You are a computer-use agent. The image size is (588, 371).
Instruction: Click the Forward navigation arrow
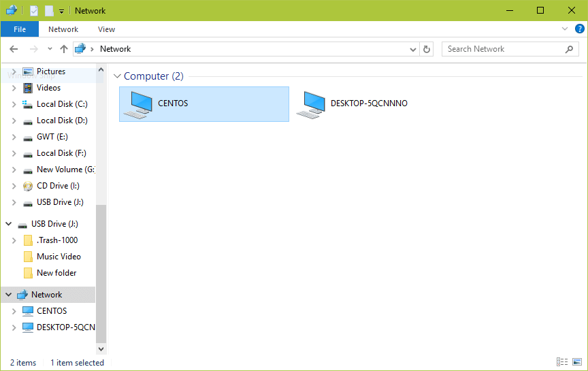(34, 49)
